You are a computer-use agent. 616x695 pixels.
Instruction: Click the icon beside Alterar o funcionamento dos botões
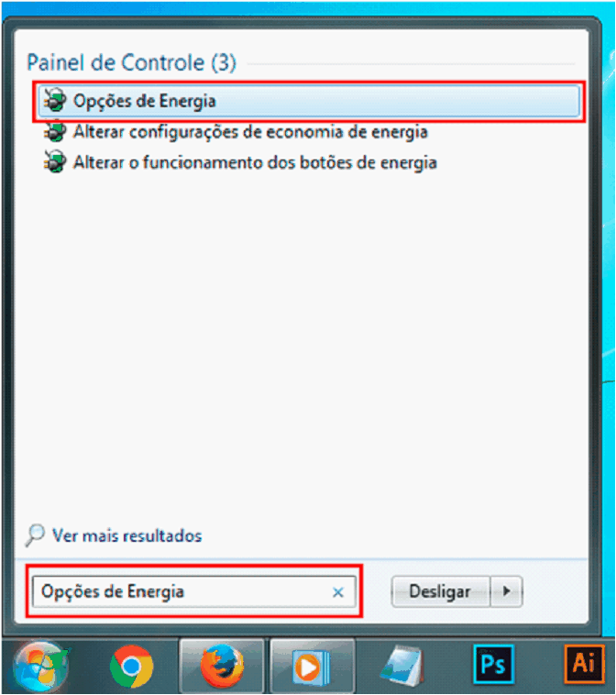(x=54, y=162)
